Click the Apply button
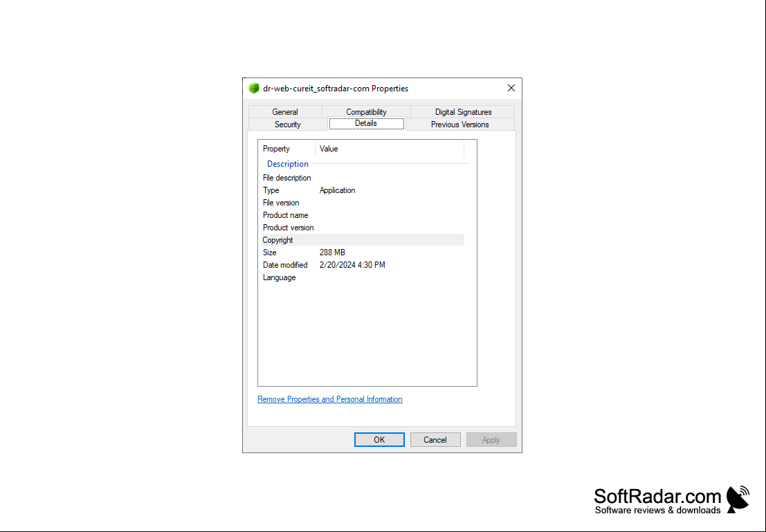Image resolution: width=766 pixels, height=532 pixels. point(491,440)
